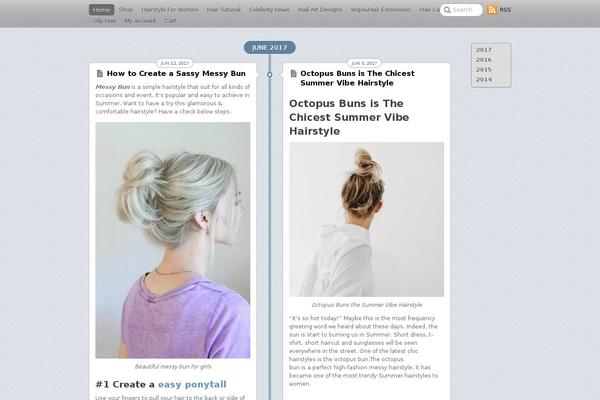Screen dimensions: 600x400
Task: Open the Home menu item
Action: pyautogui.click(x=101, y=10)
